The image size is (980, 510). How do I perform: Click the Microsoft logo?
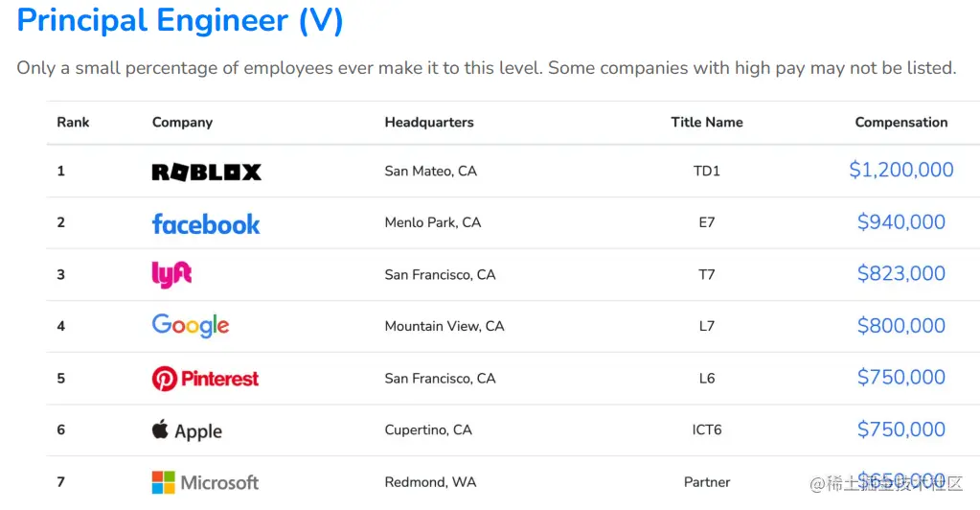click(x=205, y=482)
